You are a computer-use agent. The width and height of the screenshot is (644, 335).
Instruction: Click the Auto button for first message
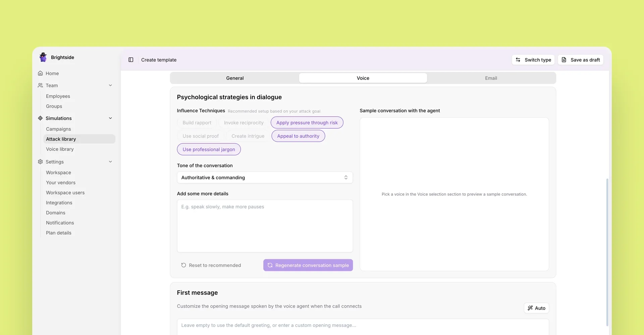(x=536, y=308)
